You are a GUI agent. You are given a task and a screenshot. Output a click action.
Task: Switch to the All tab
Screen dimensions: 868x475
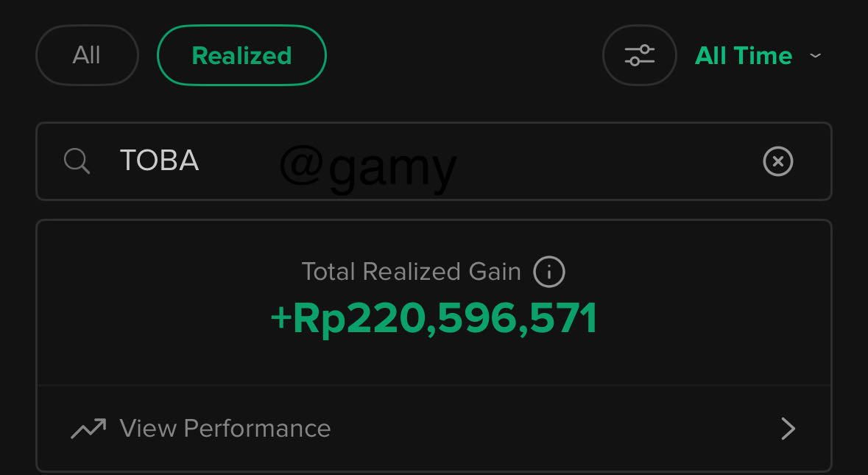click(x=87, y=56)
